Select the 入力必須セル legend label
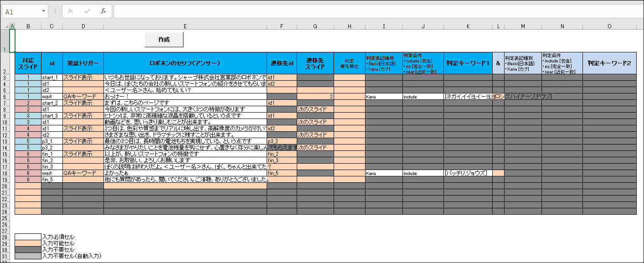The height and width of the screenshot is (263, 644). pyautogui.click(x=58, y=237)
